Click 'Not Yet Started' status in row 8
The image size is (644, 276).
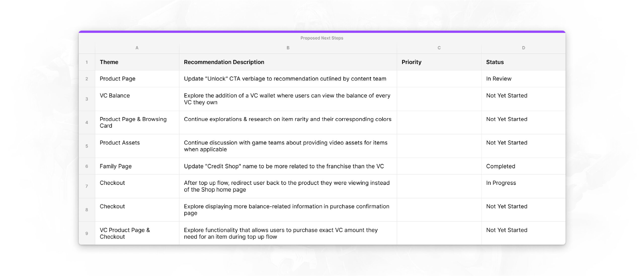pos(523,210)
